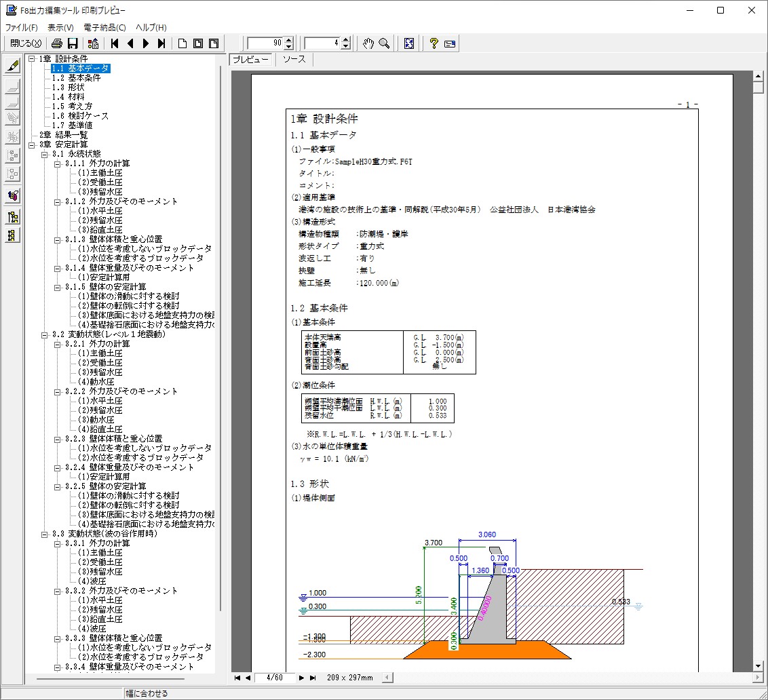Open the ヘルプ(H) menu
Image resolution: width=768 pixels, height=700 pixels.
[x=151, y=27]
